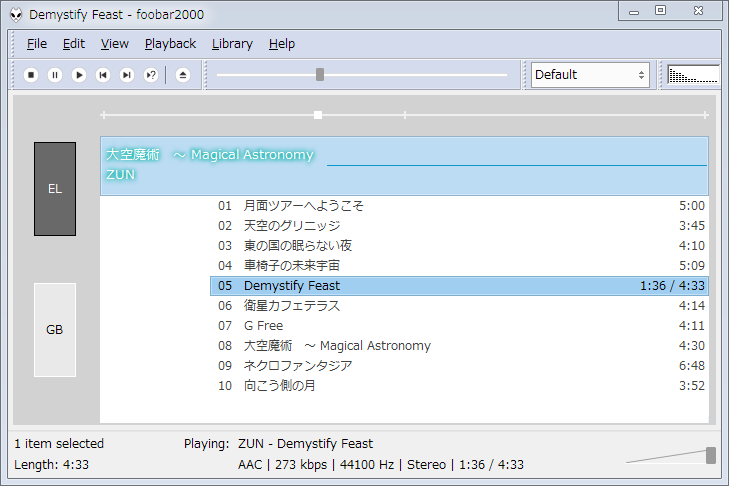Open the Default playback order dropdown
The image size is (729, 486).
point(590,75)
